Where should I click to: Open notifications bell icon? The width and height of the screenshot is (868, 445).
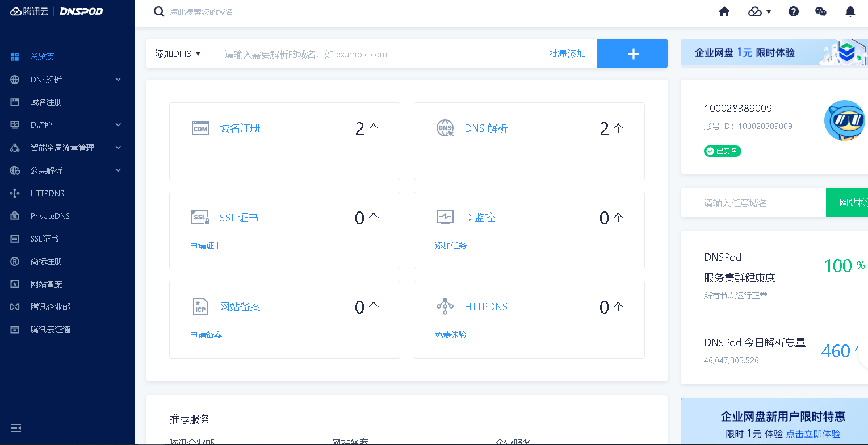pos(850,11)
